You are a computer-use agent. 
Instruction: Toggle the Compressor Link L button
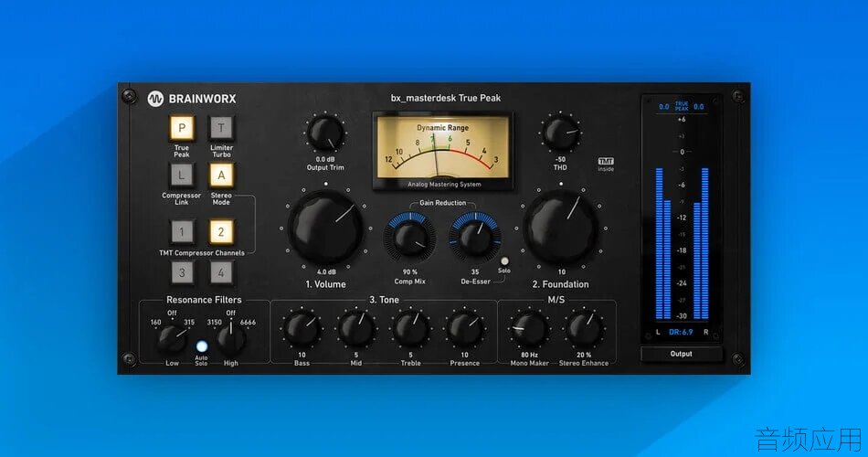pos(182,175)
